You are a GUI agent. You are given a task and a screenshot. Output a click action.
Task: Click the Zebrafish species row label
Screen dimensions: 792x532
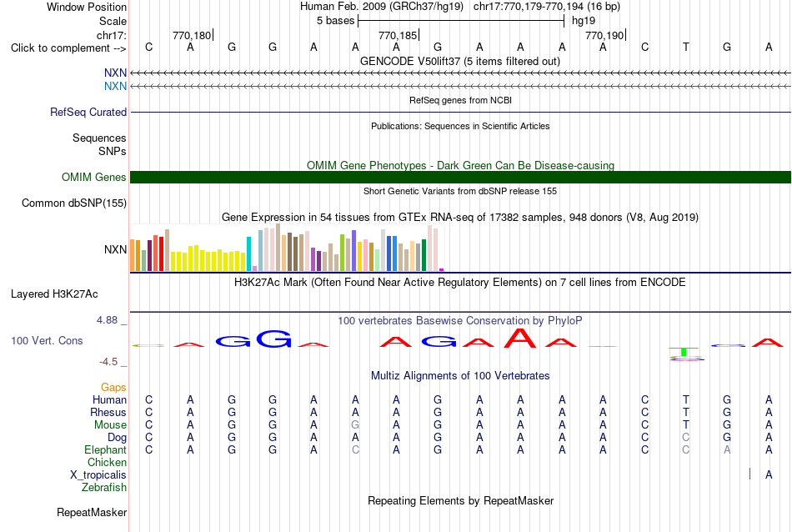(104, 488)
